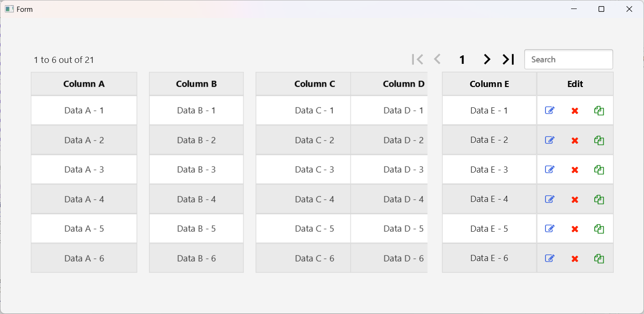The width and height of the screenshot is (644, 314).
Task: Jump to the last page
Action: [x=509, y=60]
